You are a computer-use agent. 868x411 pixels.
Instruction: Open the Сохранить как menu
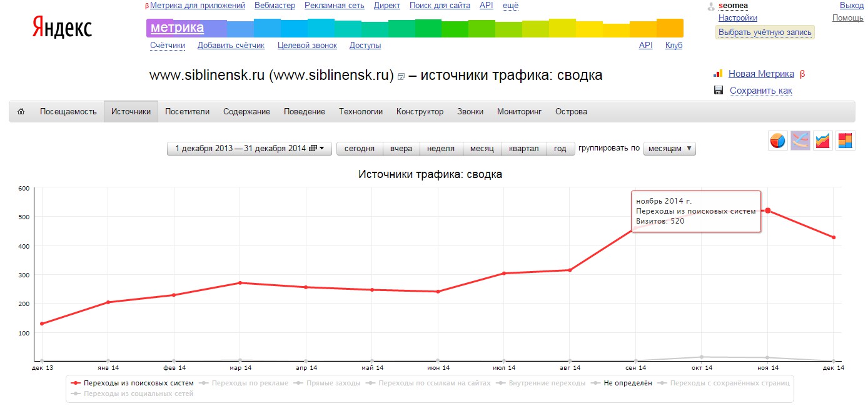click(x=761, y=91)
